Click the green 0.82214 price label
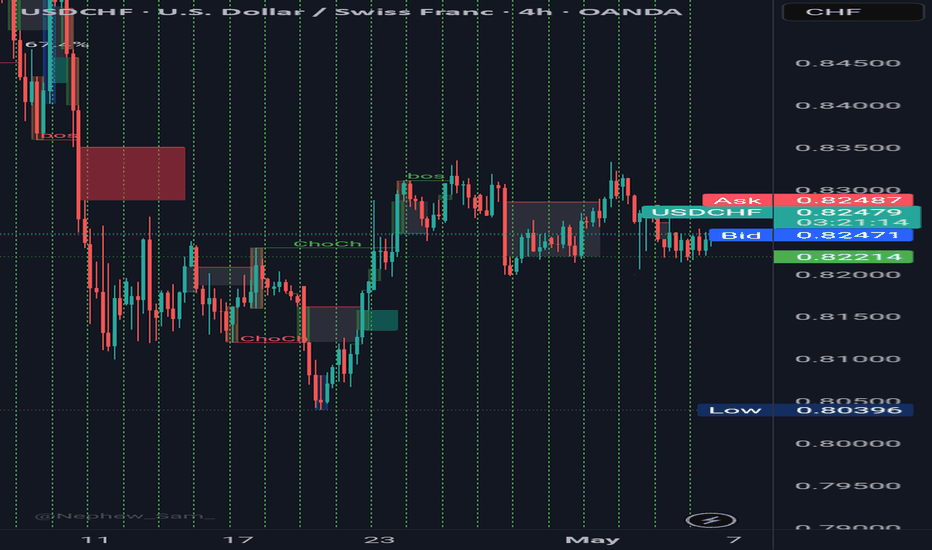The width and height of the screenshot is (932, 550). (x=843, y=257)
